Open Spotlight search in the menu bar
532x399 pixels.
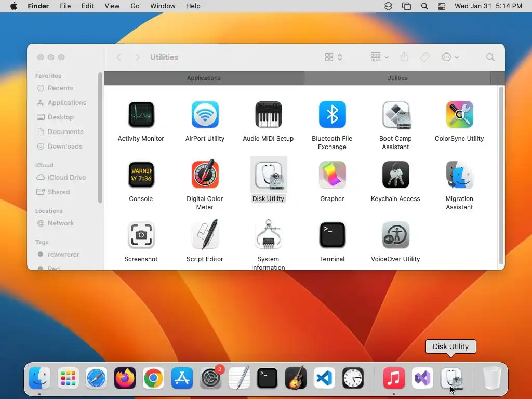coord(424,6)
